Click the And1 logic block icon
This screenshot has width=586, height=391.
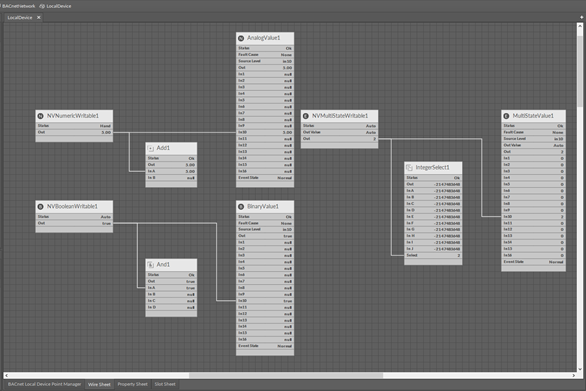151,265
